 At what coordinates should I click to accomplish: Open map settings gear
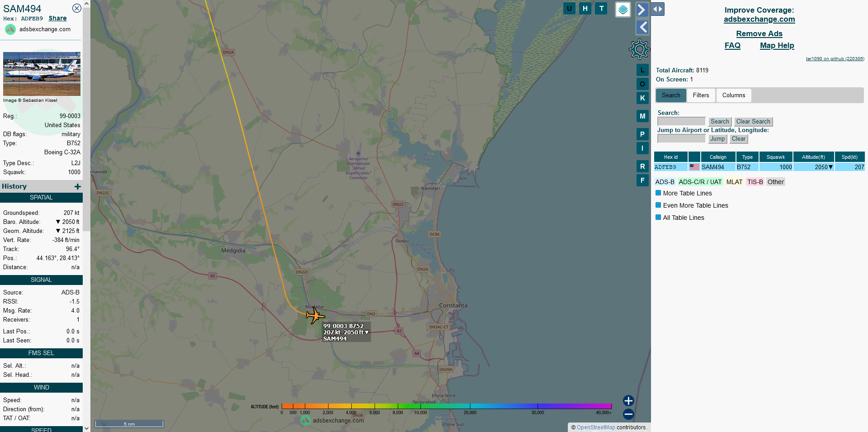[x=639, y=49]
